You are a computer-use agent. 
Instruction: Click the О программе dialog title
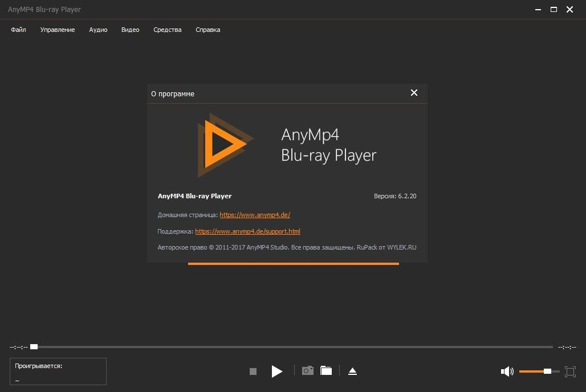(173, 94)
